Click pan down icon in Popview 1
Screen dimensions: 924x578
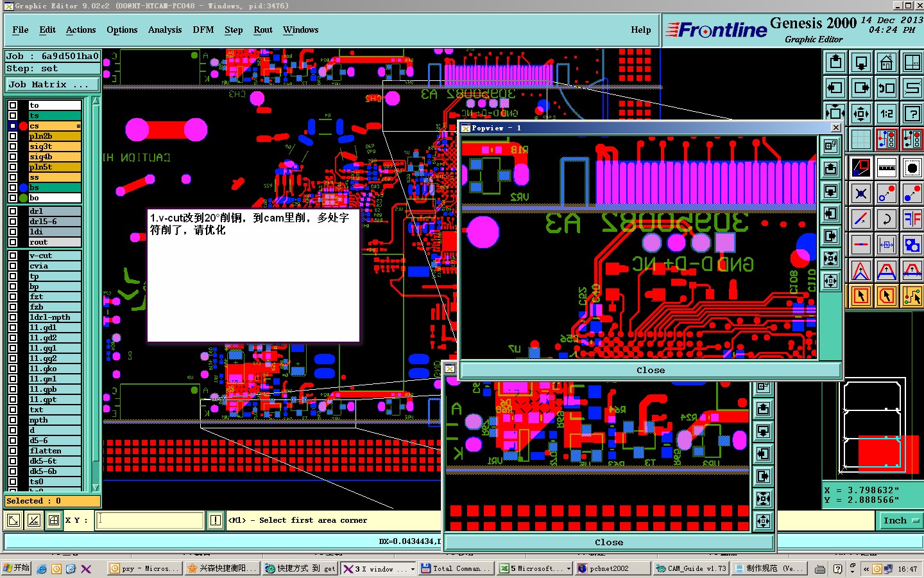click(831, 191)
